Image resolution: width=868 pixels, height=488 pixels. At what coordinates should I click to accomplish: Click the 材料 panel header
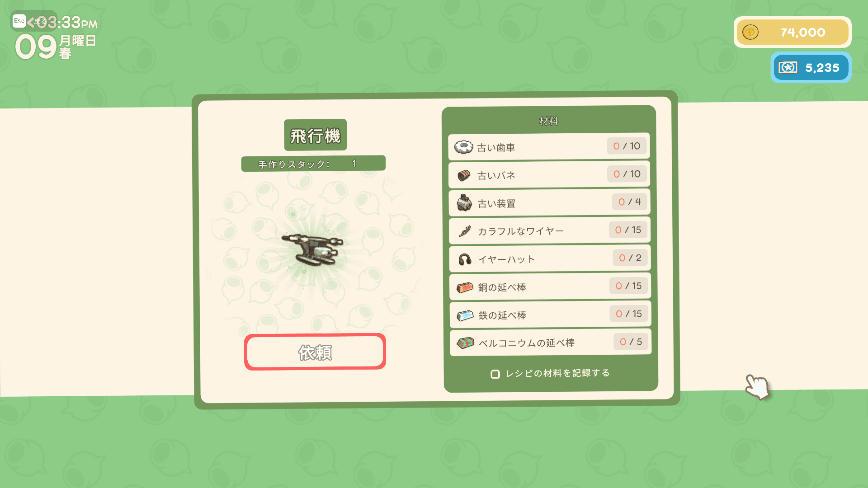[x=549, y=121]
